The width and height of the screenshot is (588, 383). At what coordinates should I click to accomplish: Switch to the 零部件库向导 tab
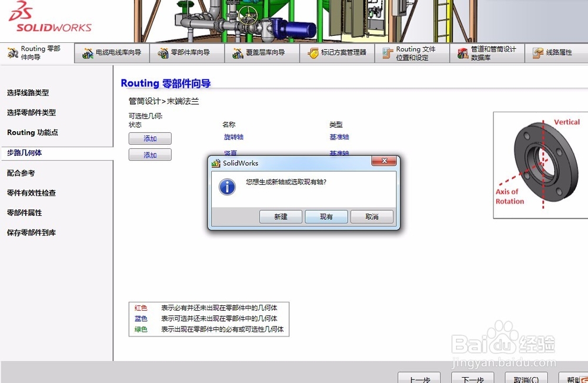(187, 53)
